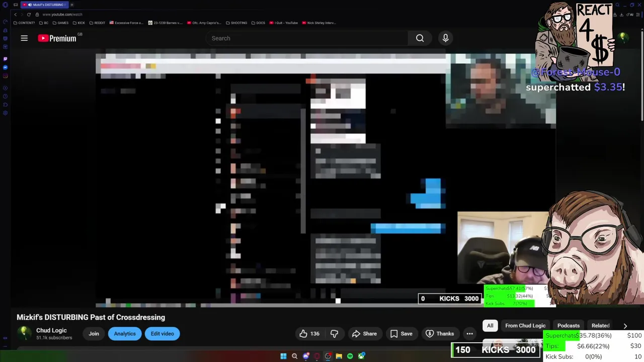Share the video
Screen dimensions: 644x362
coord(364,334)
